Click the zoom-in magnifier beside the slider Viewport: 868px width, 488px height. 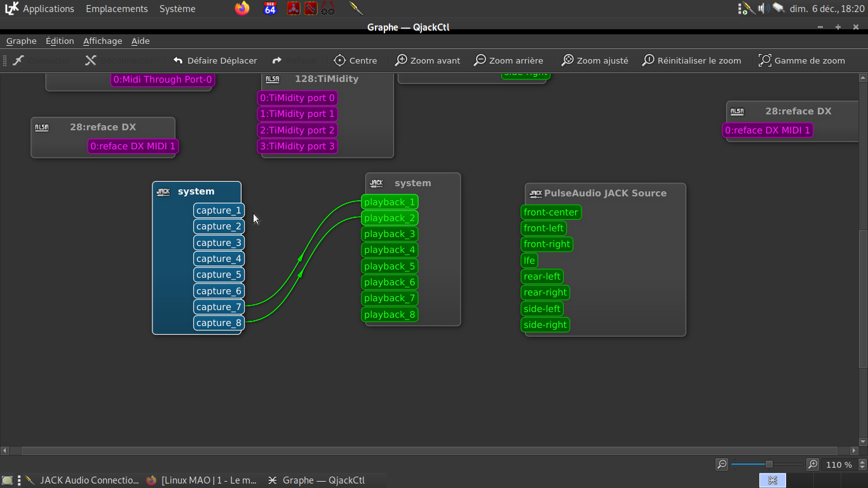[x=812, y=464]
